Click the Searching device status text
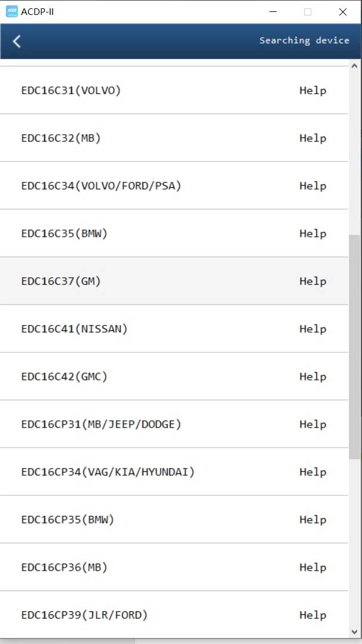This screenshot has width=362, height=644. pos(304,41)
